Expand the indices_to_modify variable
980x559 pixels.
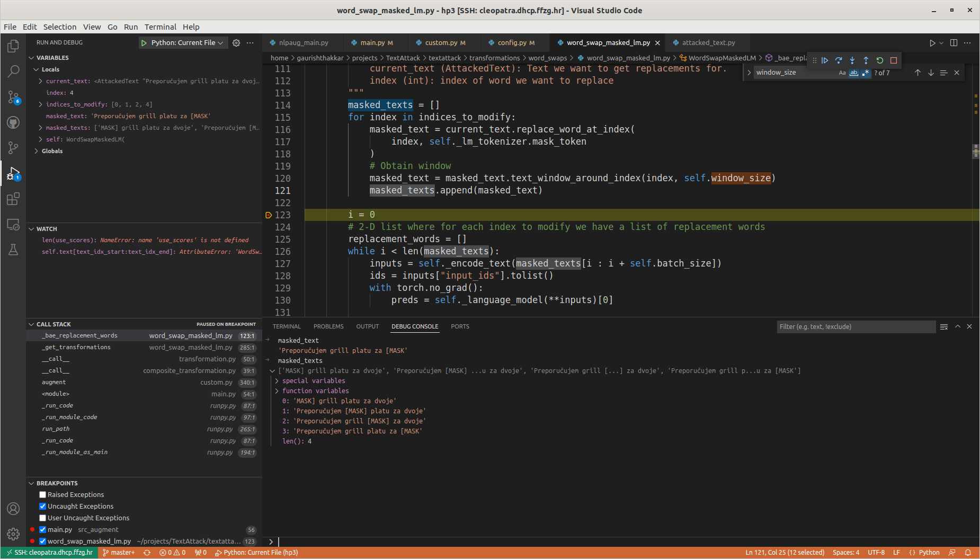[40, 104]
